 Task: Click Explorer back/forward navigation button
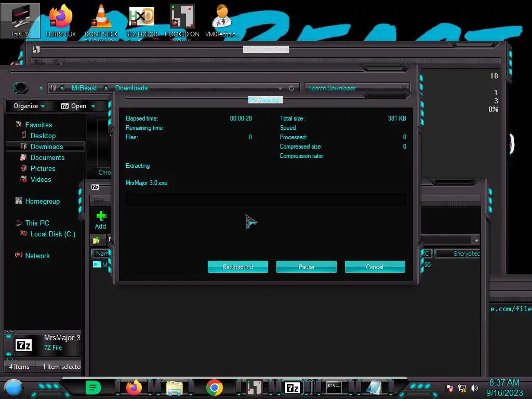point(21,88)
